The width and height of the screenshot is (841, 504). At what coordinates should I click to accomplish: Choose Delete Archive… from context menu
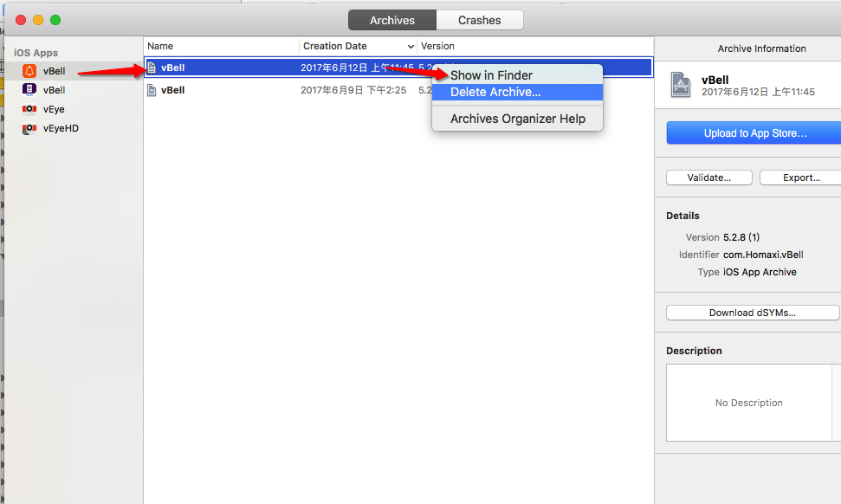tap(517, 92)
